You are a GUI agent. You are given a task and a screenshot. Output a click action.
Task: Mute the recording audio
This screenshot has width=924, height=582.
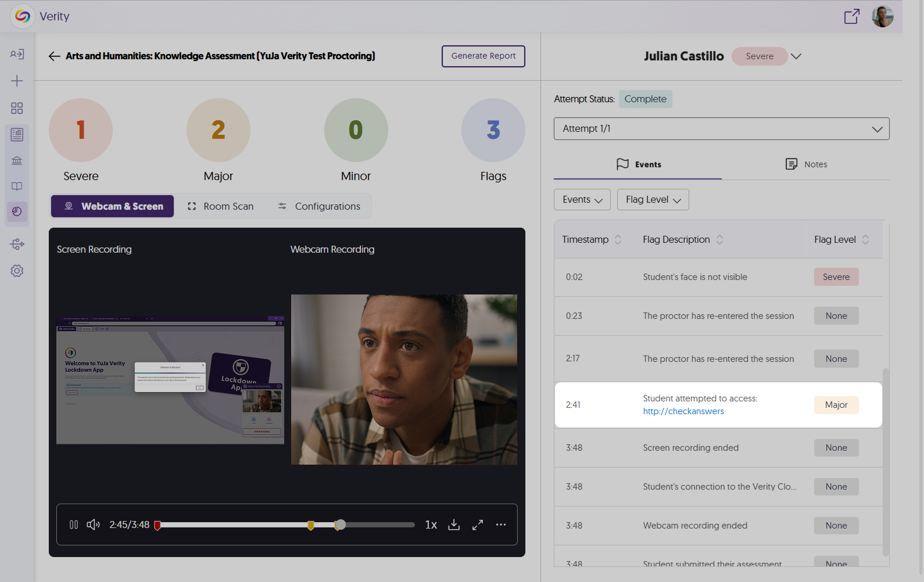[93, 525]
